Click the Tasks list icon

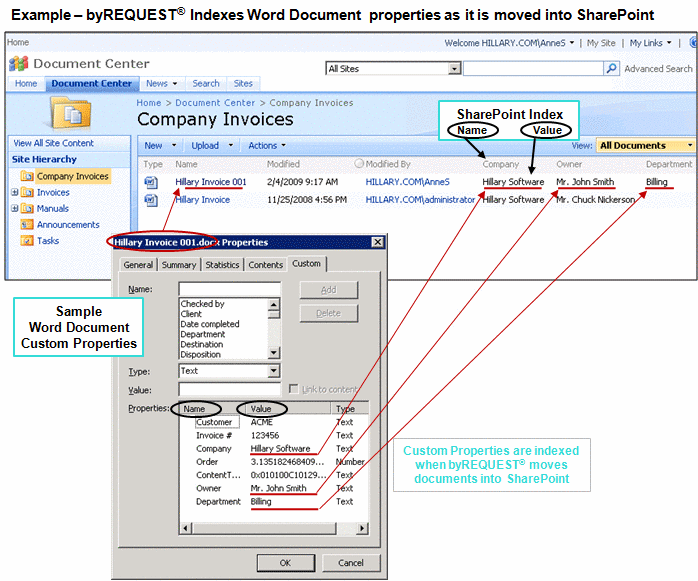pos(27,240)
